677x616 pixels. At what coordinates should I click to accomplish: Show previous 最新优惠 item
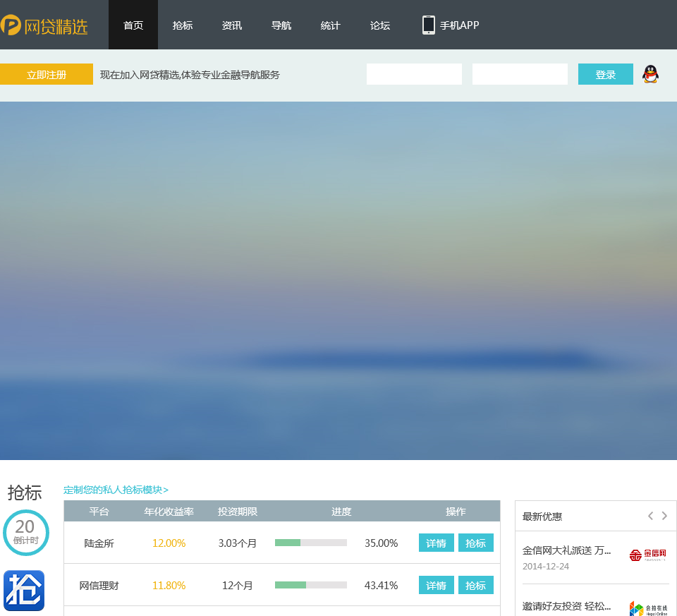(650, 516)
